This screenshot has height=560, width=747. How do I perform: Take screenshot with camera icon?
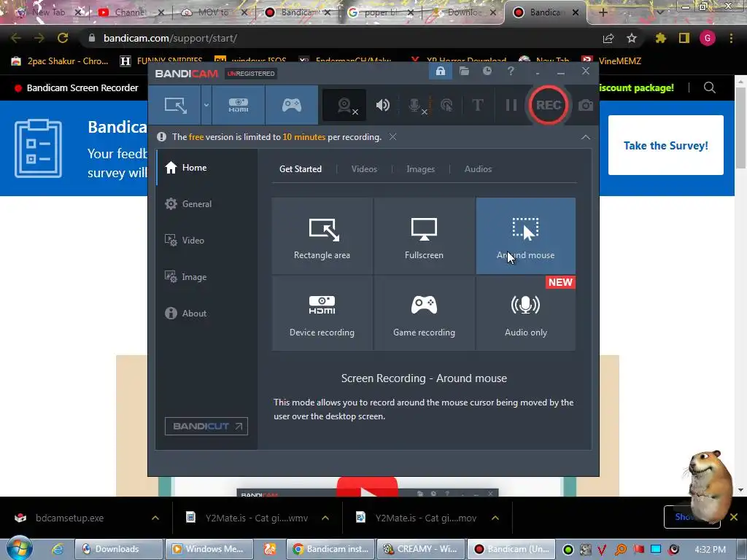(586, 105)
